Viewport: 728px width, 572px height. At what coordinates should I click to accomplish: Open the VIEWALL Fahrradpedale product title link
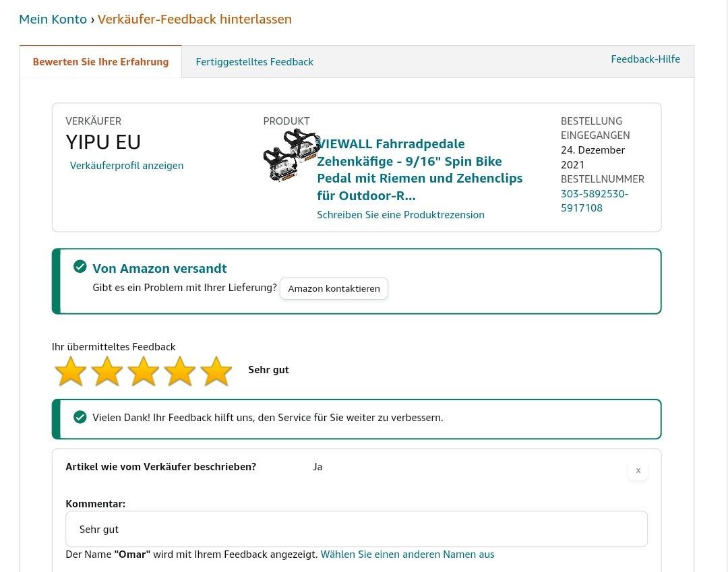click(419, 170)
